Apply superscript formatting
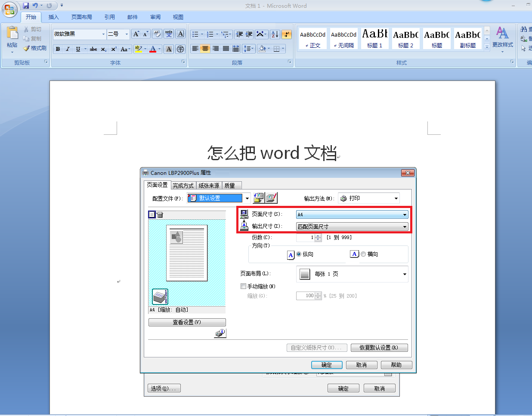 click(x=114, y=49)
